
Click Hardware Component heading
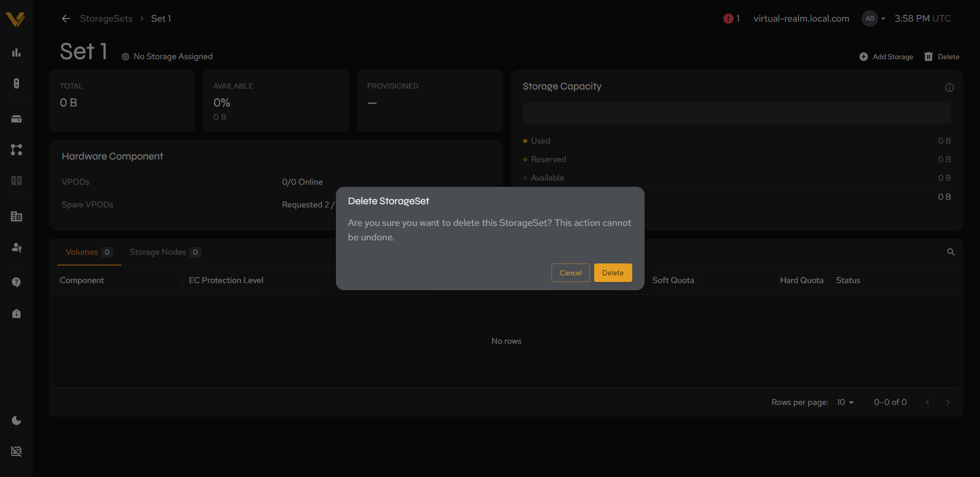pyautogui.click(x=112, y=156)
